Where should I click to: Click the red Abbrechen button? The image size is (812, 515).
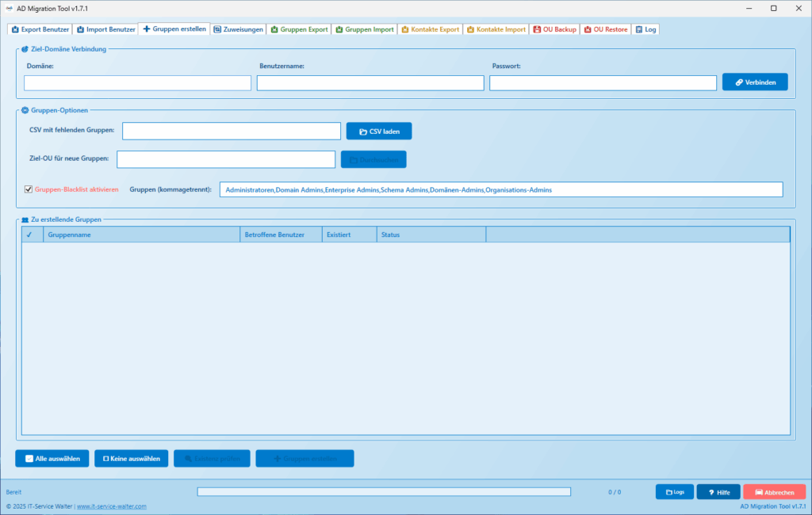tap(774, 492)
